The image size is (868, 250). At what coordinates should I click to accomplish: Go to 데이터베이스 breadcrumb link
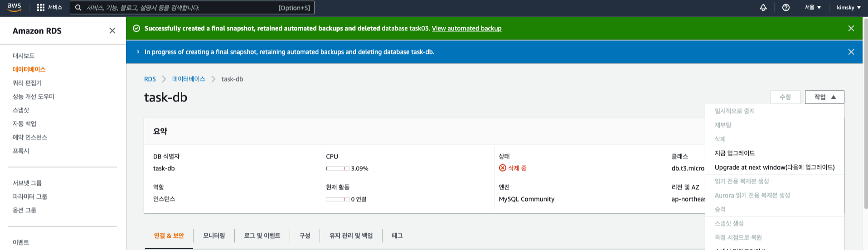(x=189, y=79)
